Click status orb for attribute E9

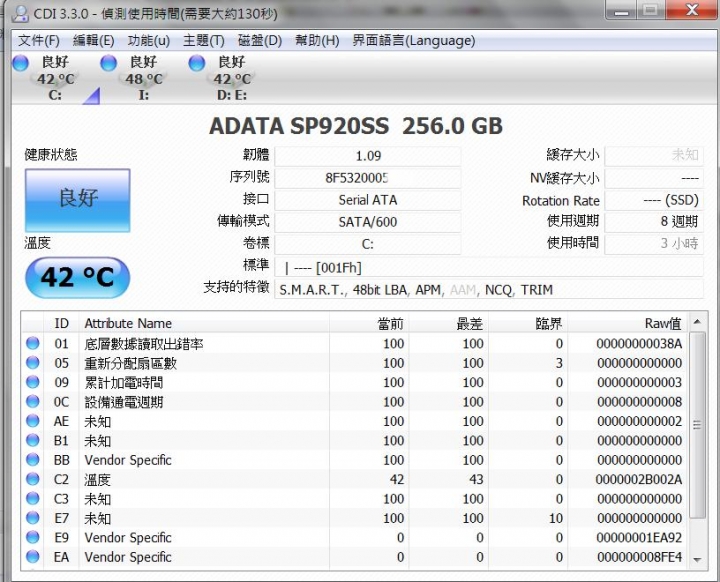coord(33,537)
